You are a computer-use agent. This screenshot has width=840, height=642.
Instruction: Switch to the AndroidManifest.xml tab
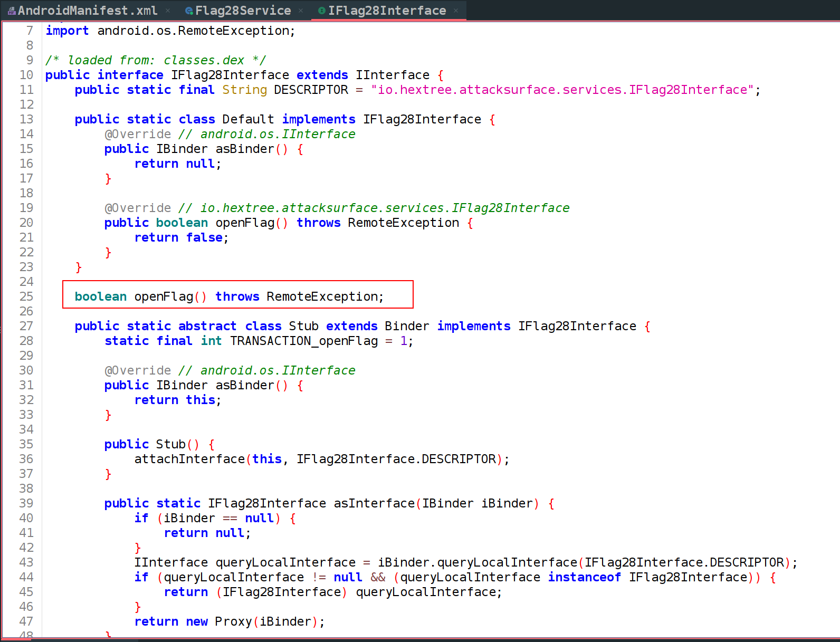[x=88, y=11]
